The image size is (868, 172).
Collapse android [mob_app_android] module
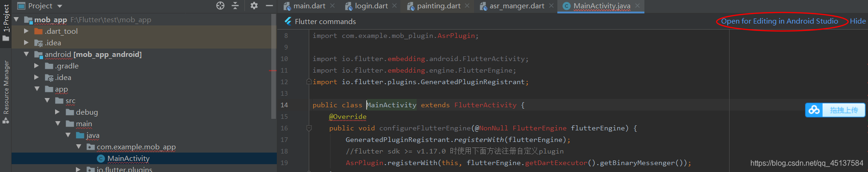coord(26,54)
